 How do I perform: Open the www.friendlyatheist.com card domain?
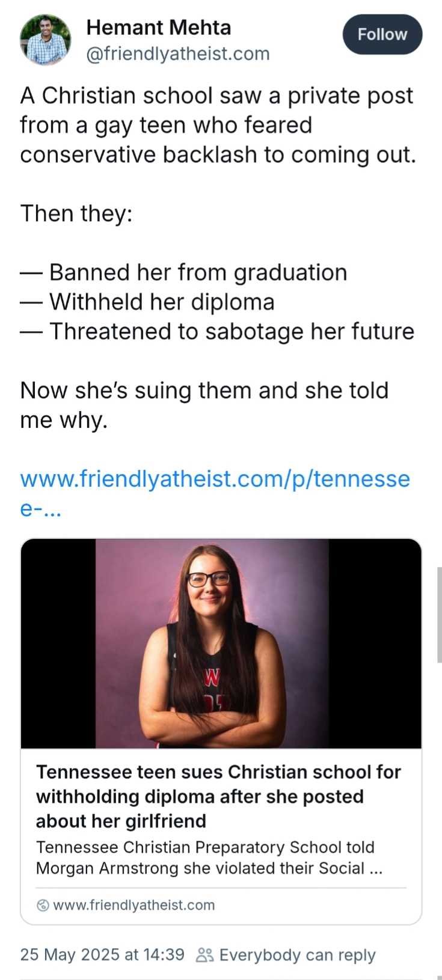[134, 905]
